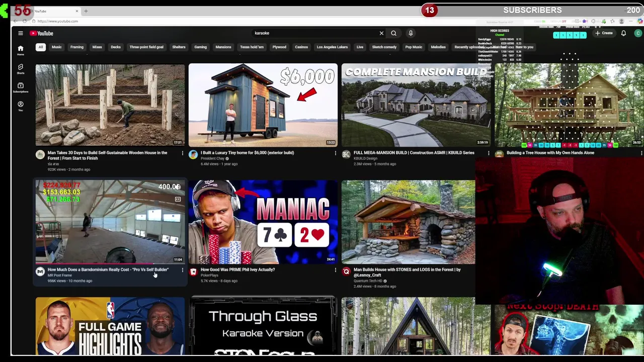The width and height of the screenshot is (644, 362).
Task: Open a new browser tab
Action: pos(86,11)
